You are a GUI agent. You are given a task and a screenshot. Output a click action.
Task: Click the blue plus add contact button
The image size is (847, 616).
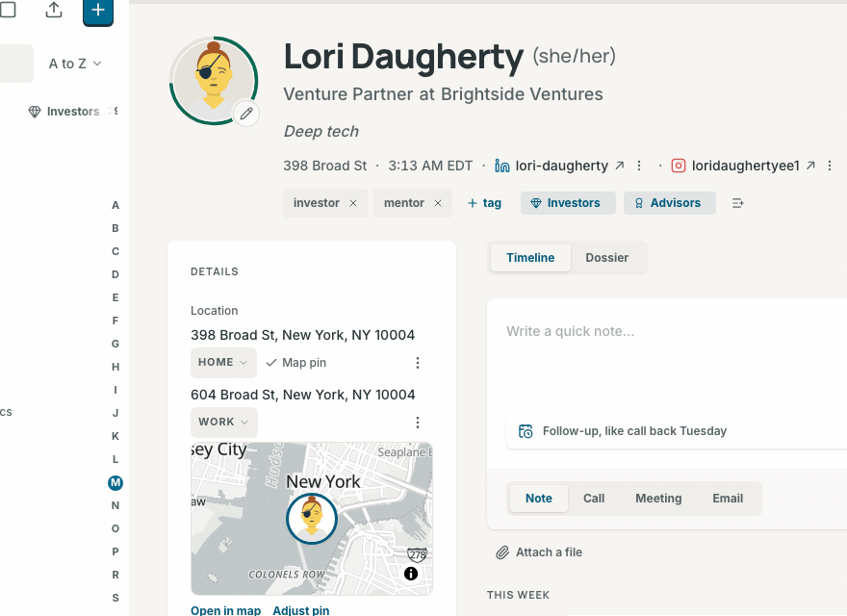tap(98, 11)
